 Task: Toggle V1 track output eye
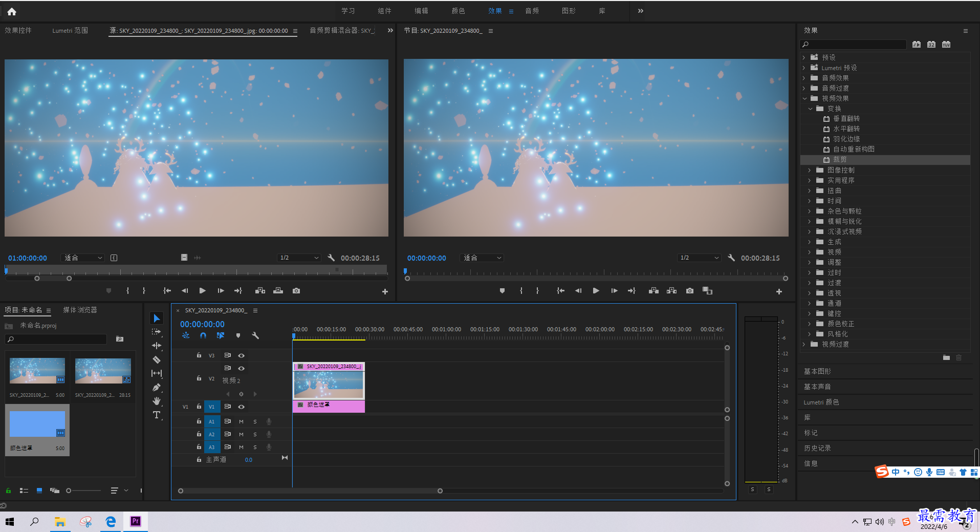[x=241, y=407]
